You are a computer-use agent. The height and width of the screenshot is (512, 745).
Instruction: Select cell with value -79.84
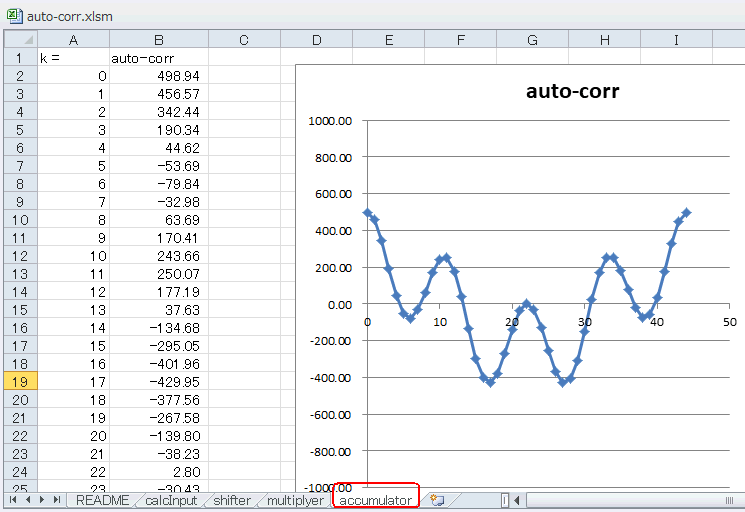[159, 184]
